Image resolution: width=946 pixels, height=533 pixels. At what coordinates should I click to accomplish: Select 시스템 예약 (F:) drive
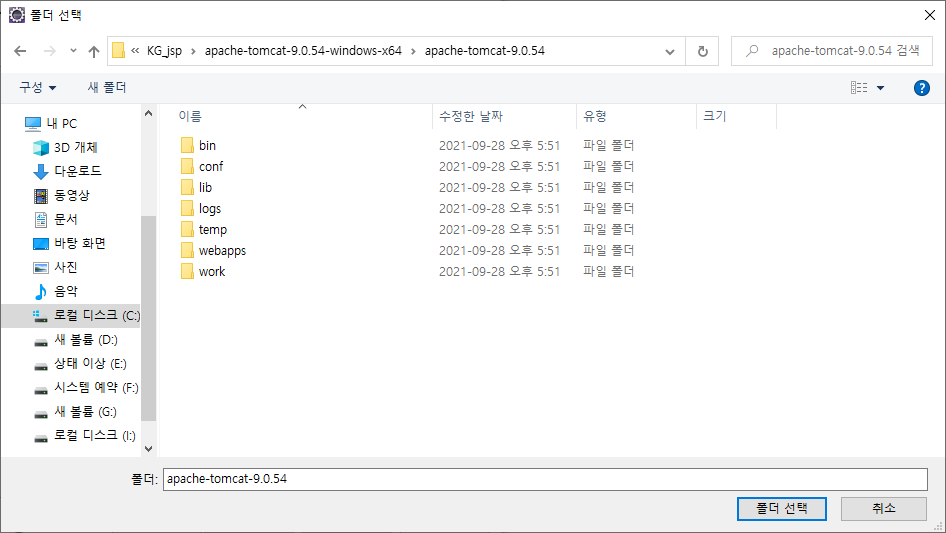tap(96, 388)
